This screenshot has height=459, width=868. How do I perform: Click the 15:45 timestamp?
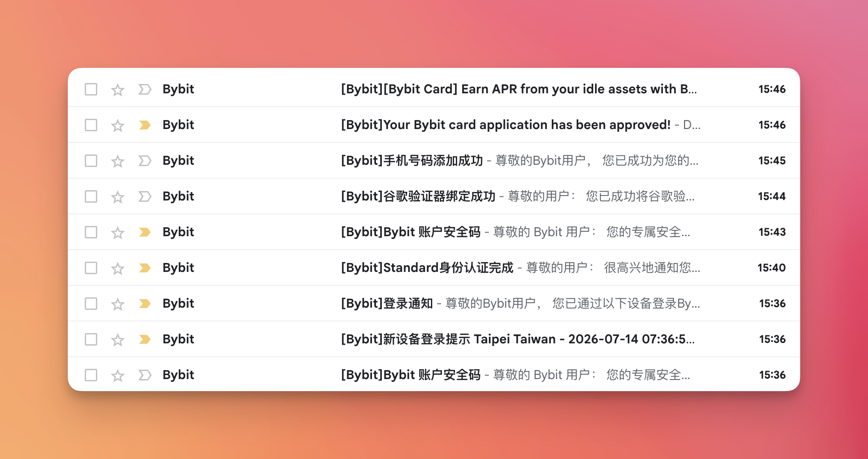tap(772, 161)
